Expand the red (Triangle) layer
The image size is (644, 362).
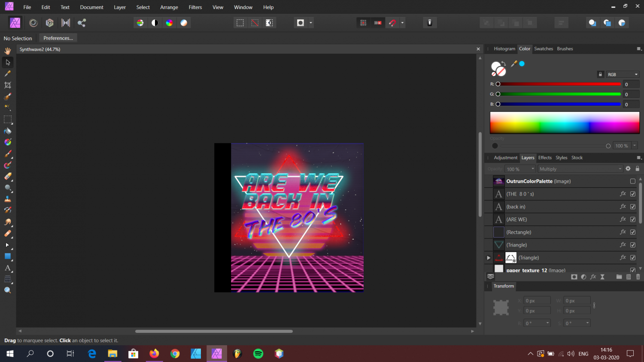(x=488, y=257)
